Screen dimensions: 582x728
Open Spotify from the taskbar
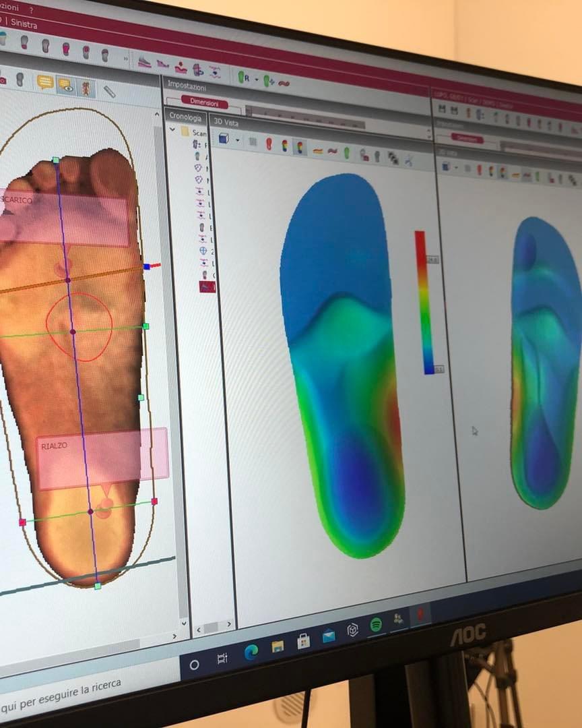[x=376, y=624]
